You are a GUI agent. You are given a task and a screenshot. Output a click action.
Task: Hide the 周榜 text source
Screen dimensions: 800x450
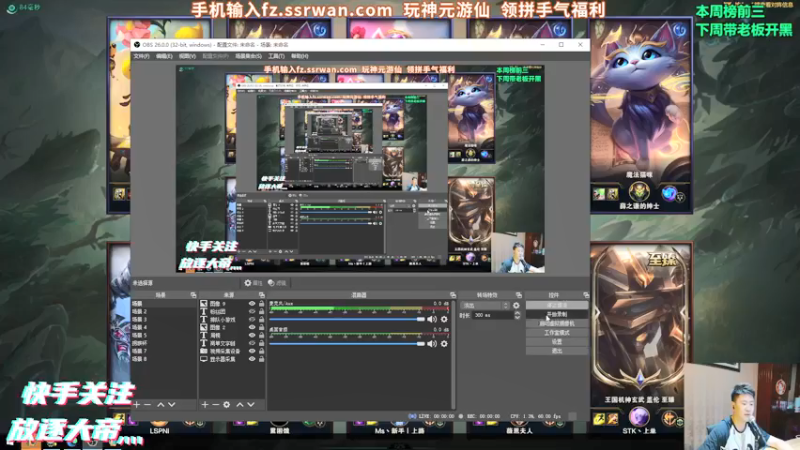tap(252, 335)
